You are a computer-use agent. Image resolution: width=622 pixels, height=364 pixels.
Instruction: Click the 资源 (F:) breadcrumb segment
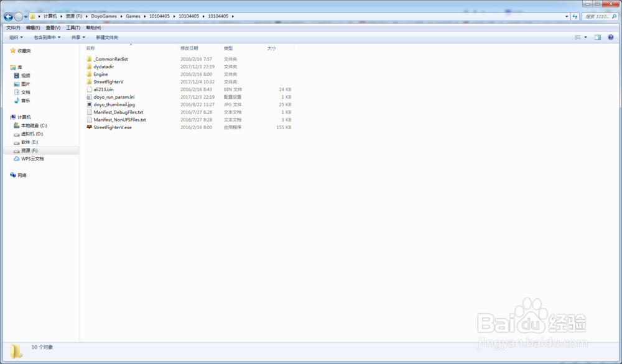74,16
